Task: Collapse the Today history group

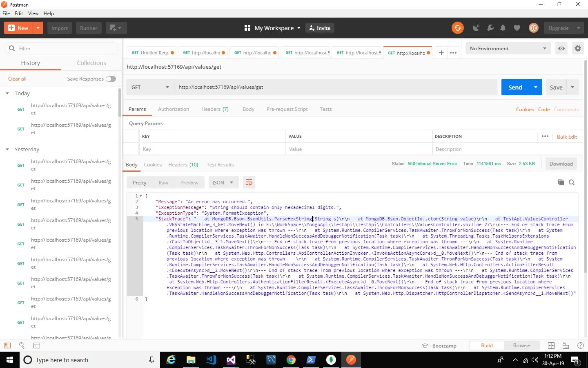Action: pyautogui.click(x=7, y=94)
